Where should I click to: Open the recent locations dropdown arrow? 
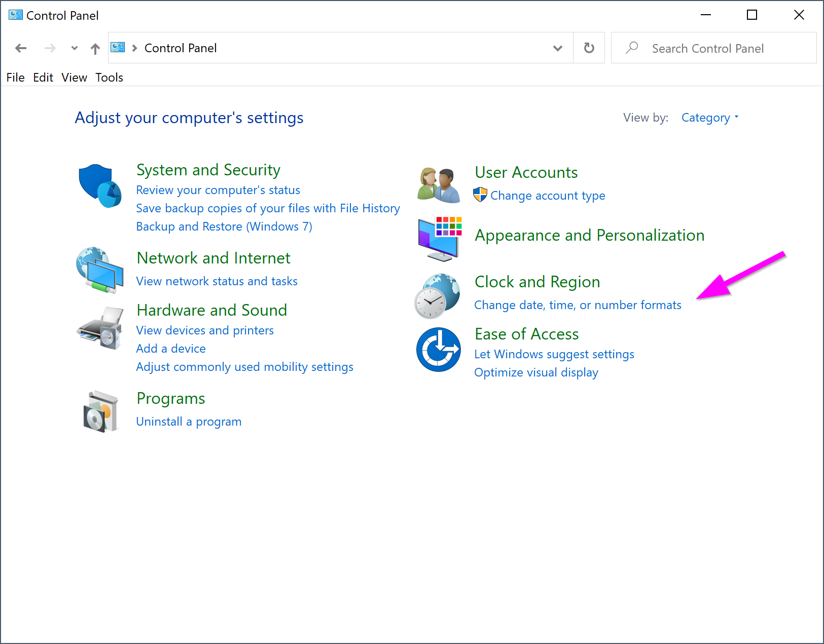coord(75,48)
